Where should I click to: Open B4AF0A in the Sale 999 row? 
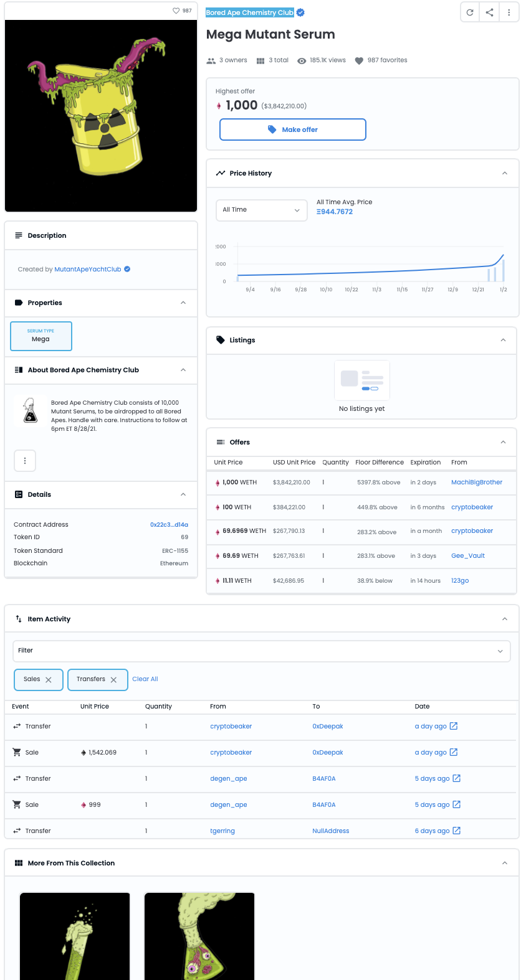click(324, 805)
